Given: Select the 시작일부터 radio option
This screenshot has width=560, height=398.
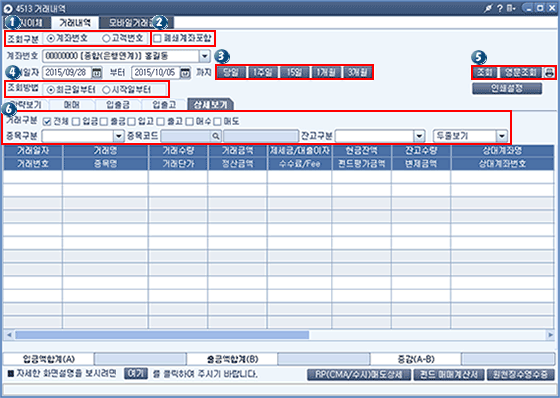Looking at the screenshot, I should click(x=106, y=90).
